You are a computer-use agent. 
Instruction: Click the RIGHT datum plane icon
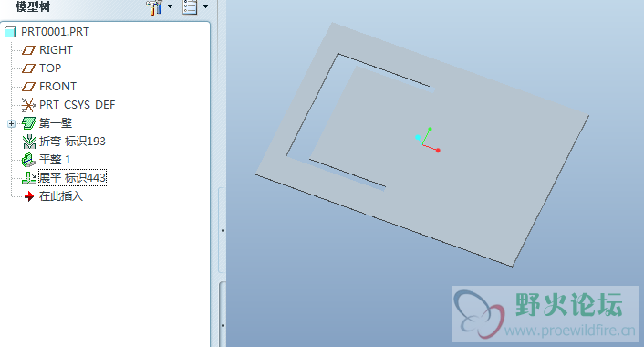(x=29, y=50)
